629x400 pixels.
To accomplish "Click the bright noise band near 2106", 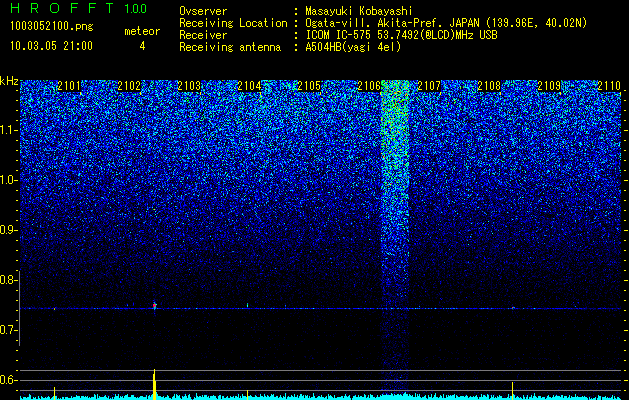I will [395, 237].
